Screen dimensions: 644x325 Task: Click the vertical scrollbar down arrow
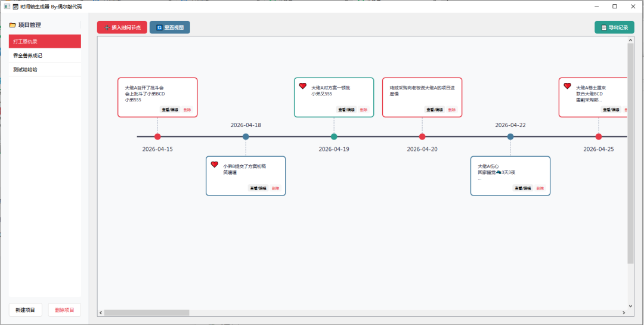[x=631, y=306]
